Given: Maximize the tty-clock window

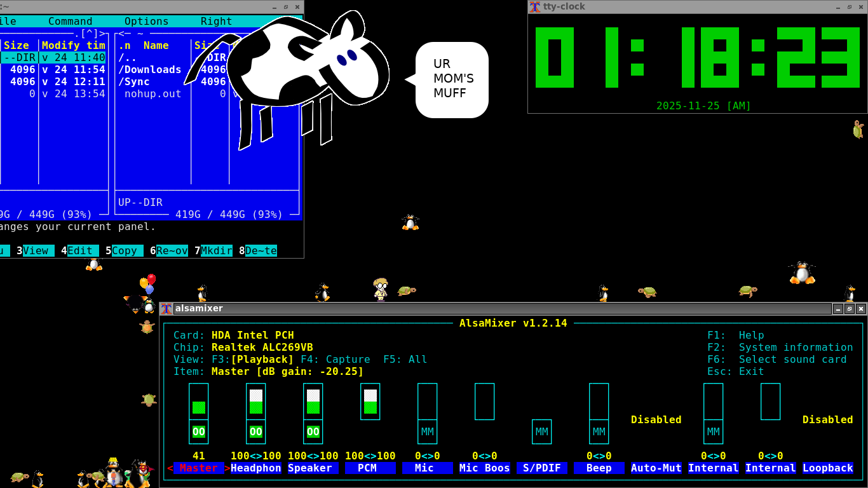Looking at the screenshot, I should tap(850, 6).
